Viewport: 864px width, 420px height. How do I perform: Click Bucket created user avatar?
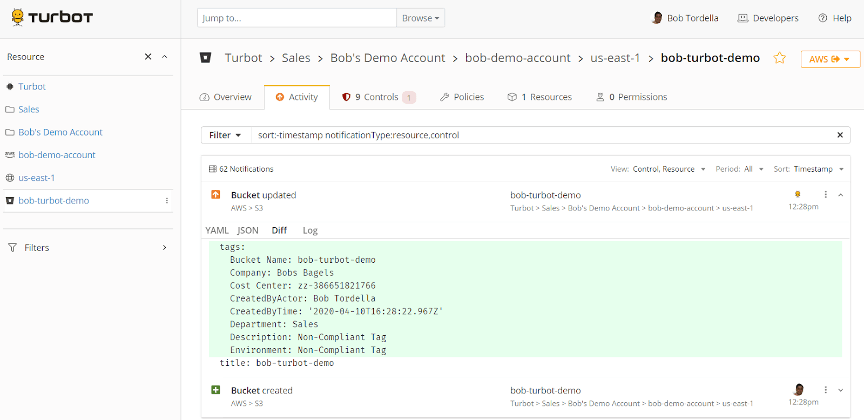point(799,389)
